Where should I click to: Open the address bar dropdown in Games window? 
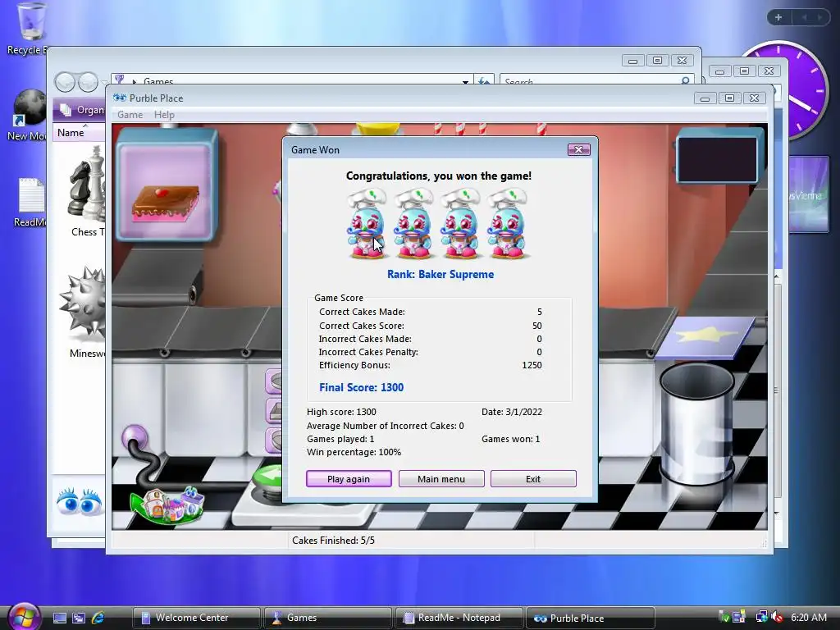point(465,82)
